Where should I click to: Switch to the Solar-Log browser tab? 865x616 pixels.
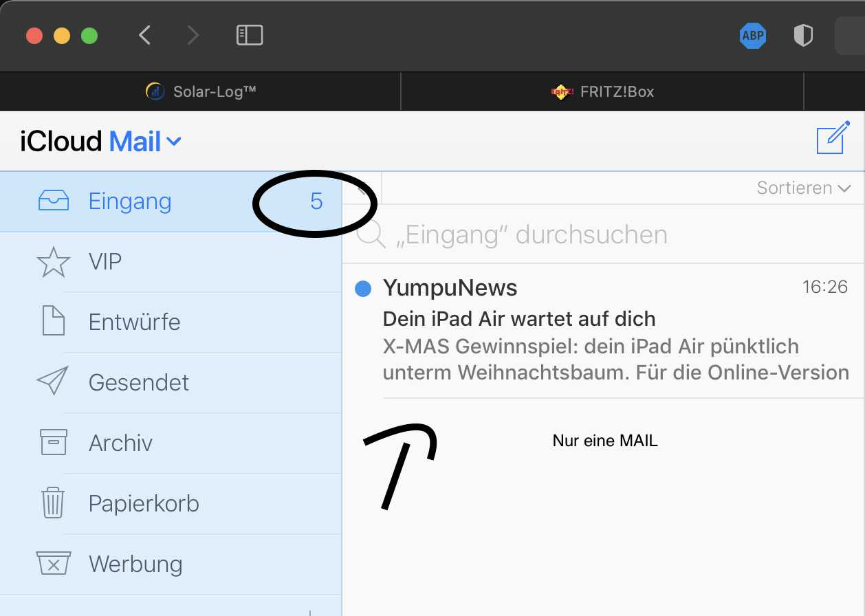click(201, 91)
